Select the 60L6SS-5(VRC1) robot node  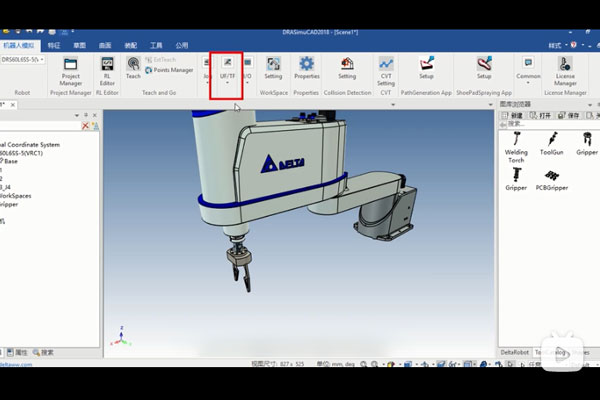pyautogui.click(x=21, y=153)
